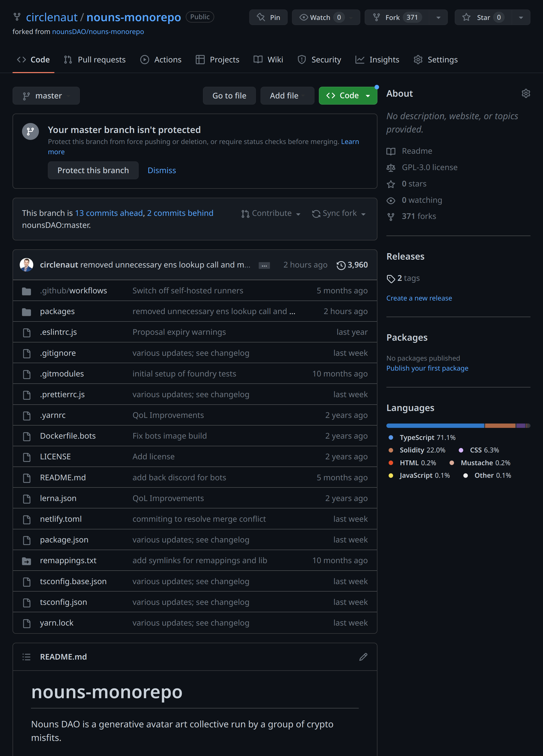Open the circlenaut owner profile link
Viewport: 543px width, 756px height.
[x=52, y=17]
